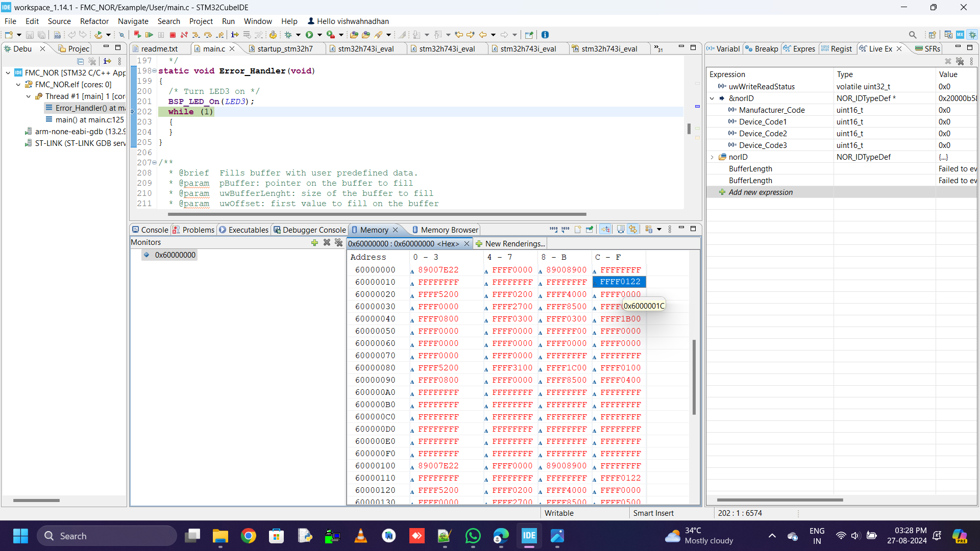Open WhatsApp from the taskbar
This screenshot has width=980, height=551.
473,536
